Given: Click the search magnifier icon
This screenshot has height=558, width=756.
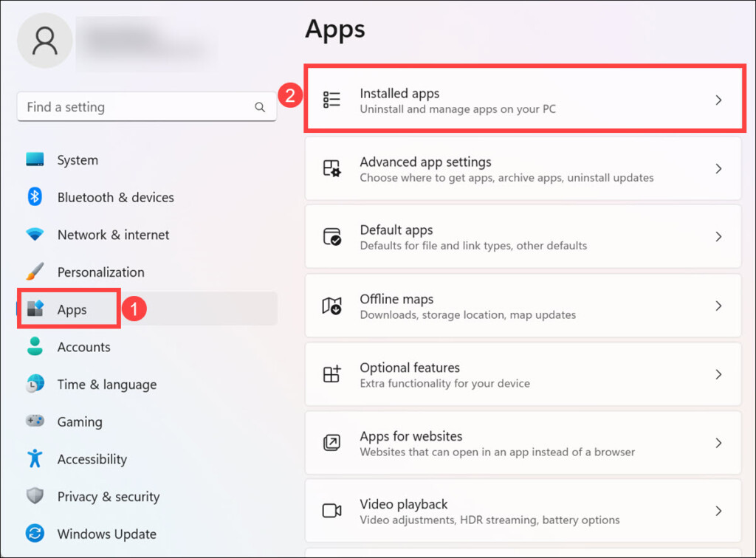Looking at the screenshot, I should pyautogui.click(x=260, y=107).
